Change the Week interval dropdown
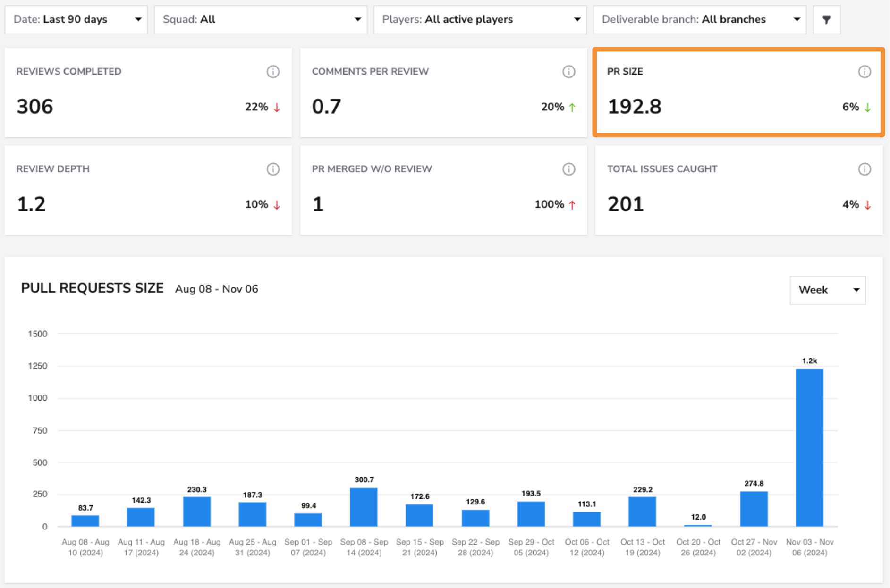 pyautogui.click(x=828, y=290)
